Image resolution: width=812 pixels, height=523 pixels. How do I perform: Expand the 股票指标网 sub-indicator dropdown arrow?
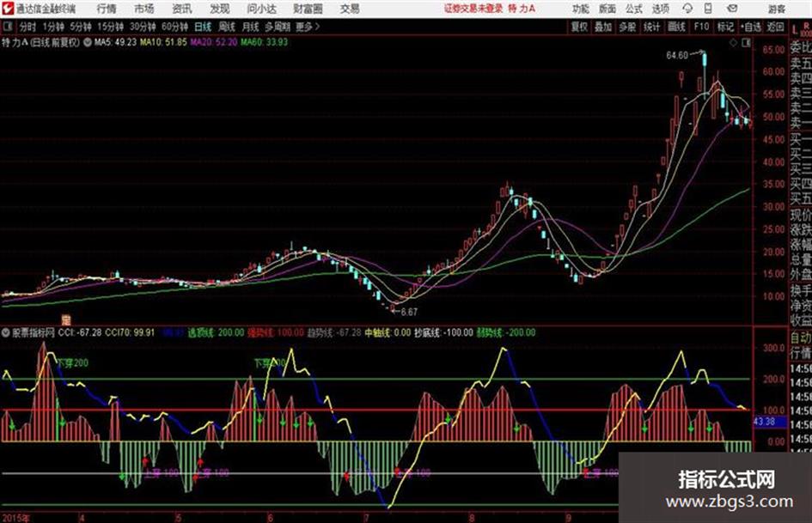point(6,332)
